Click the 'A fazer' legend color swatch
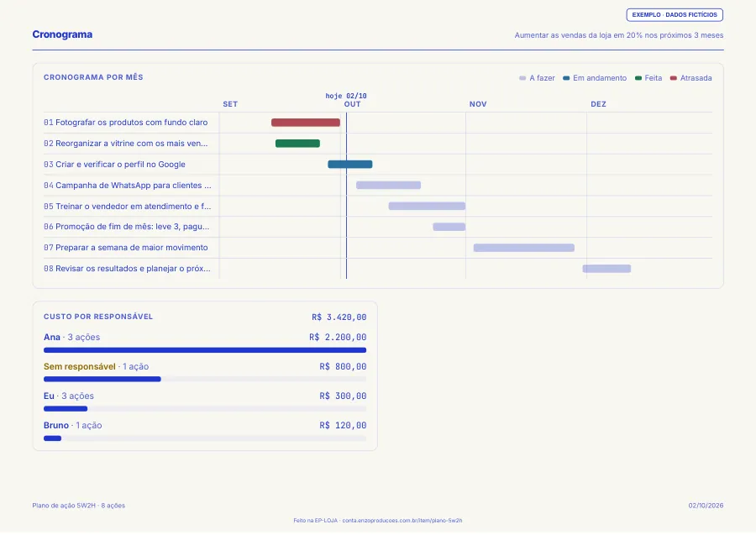Screen dimensions: 756x535 [x=522, y=78]
